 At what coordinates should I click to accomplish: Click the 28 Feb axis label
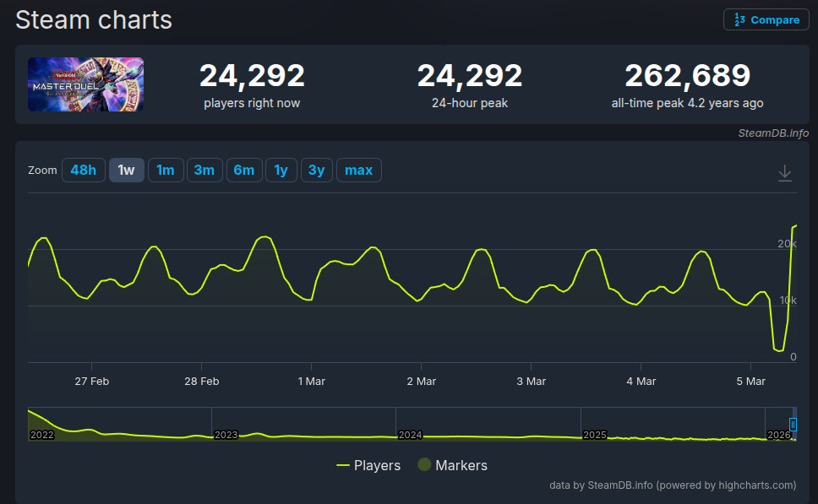(x=202, y=382)
